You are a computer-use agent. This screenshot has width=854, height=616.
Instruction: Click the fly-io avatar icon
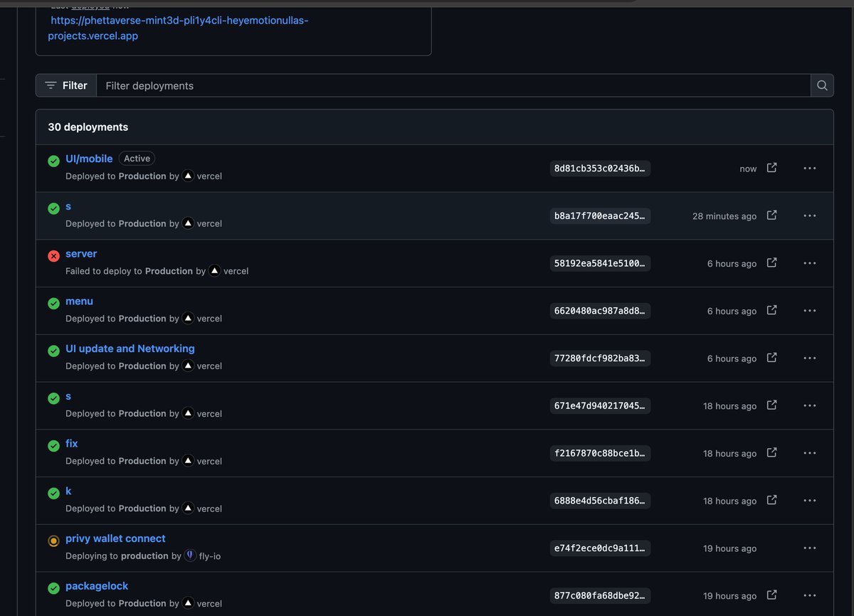pyautogui.click(x=190, y=556)
